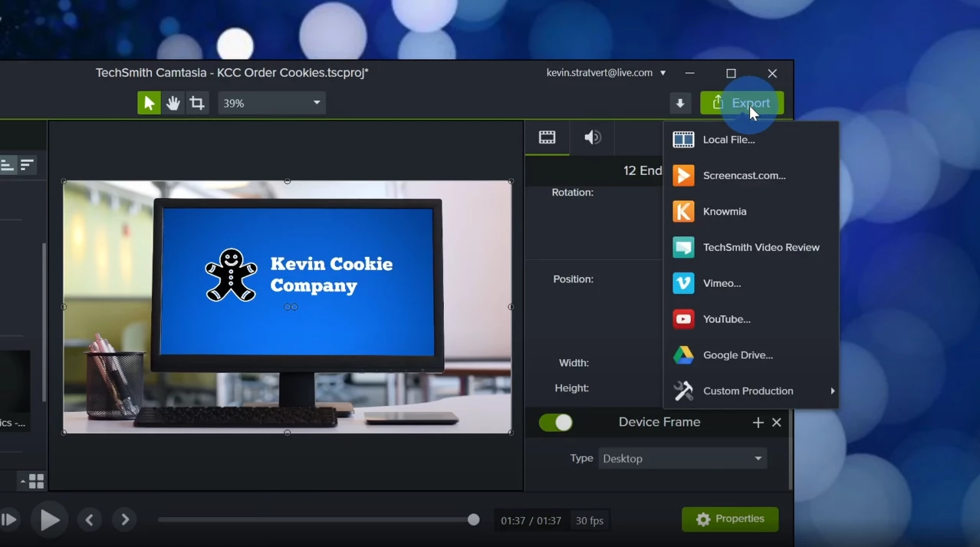Select YouTube as the export destination

point(726,319)
